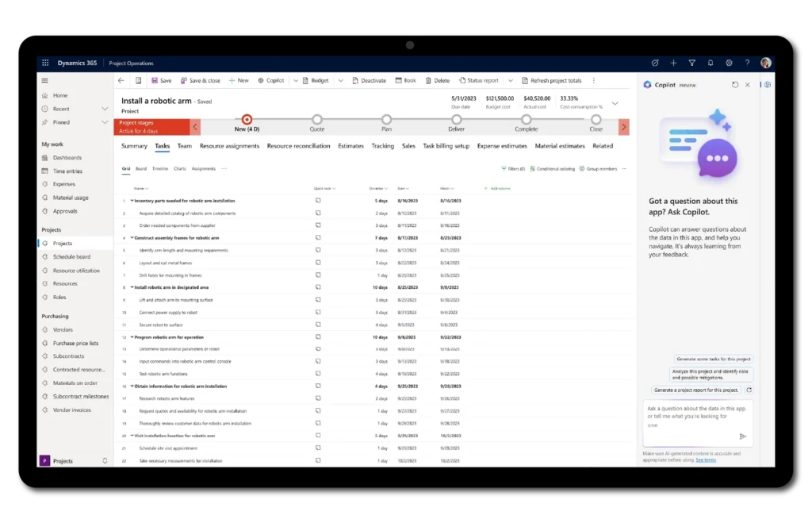812x523 pixels.
Task: Close the Copilot pane
Action: click(x=747, y=84)
